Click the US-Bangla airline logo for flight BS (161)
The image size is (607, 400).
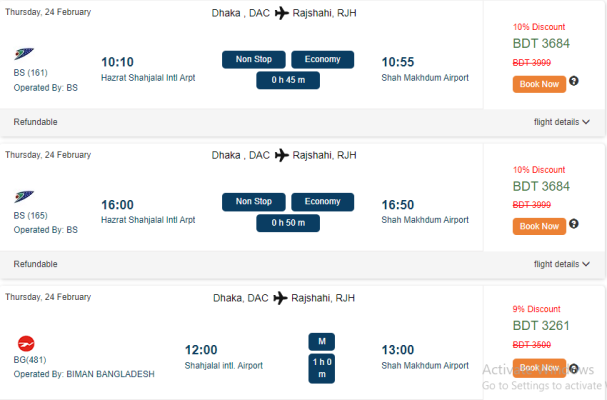pyautogui.click(x=24, y=53)
